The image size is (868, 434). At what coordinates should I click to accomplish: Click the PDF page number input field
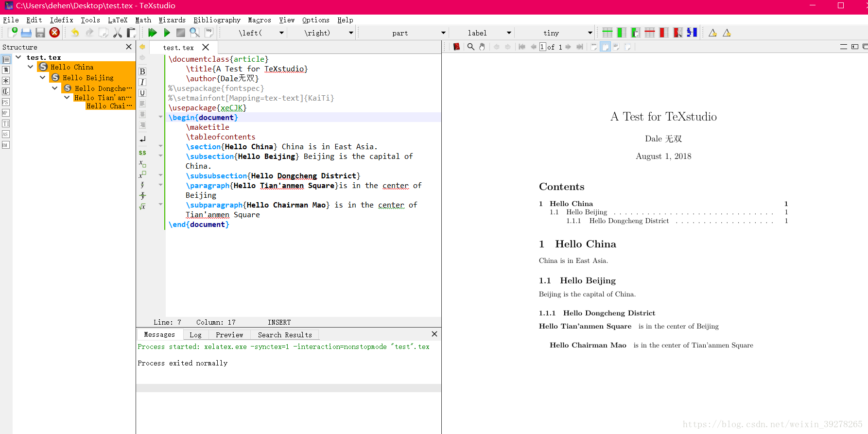tap(542, 47)
